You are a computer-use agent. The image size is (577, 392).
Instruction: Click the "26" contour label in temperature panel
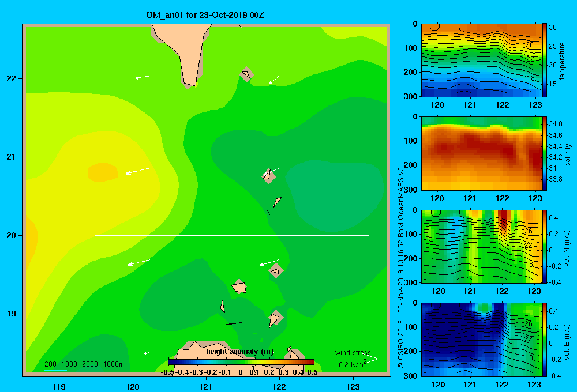[529, 45]
